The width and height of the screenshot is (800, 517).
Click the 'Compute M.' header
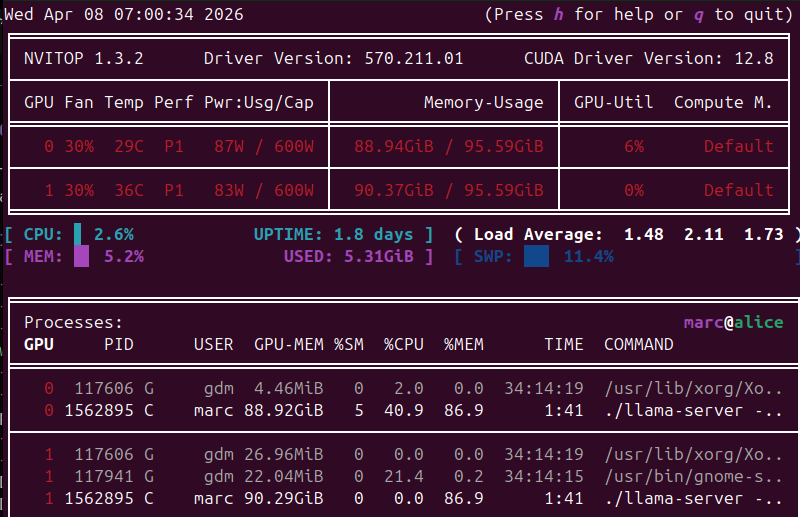click(x=723, y=103)
